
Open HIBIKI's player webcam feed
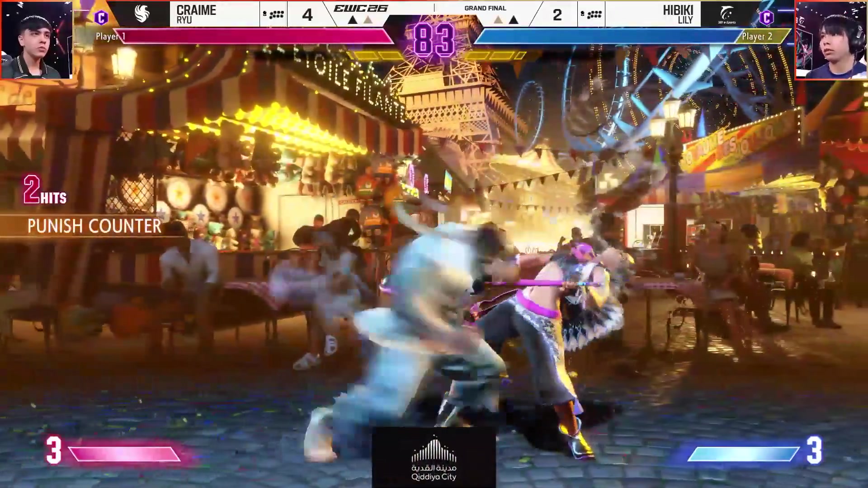click(x=831, y=40)
